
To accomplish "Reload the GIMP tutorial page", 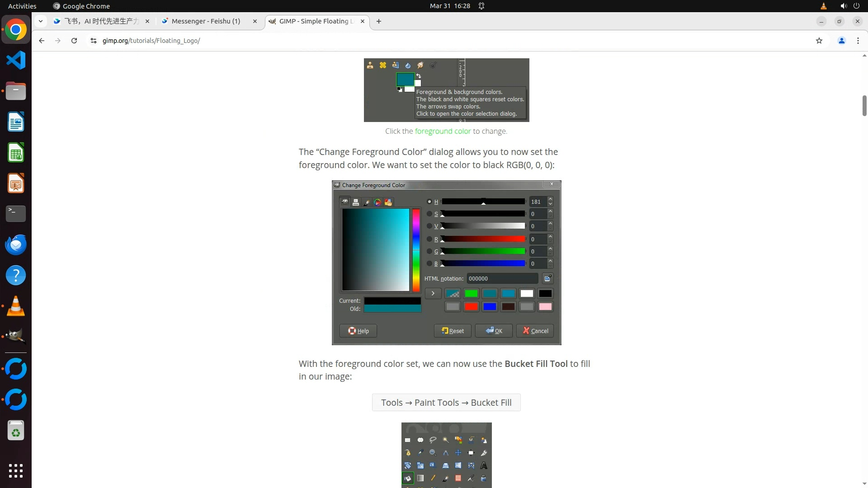I will (x=74, y=41).
